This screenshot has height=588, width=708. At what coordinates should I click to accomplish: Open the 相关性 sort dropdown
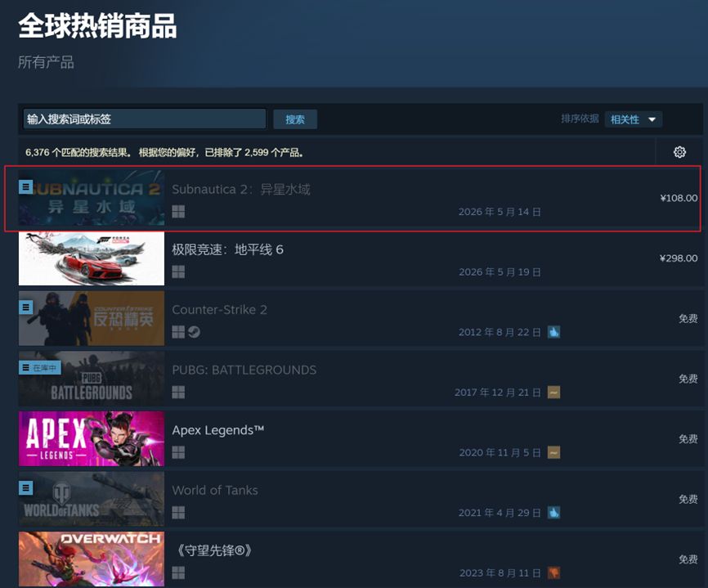pyautogui.click(x=633, y=119)
